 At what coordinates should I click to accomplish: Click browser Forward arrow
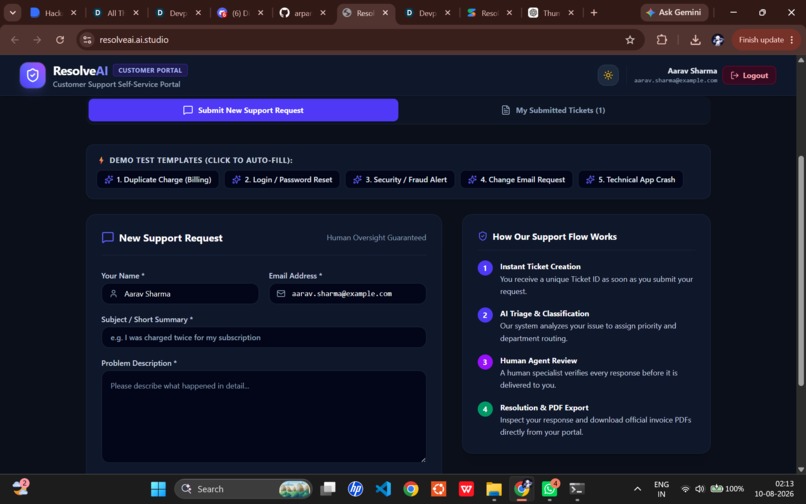click(37, 40)
